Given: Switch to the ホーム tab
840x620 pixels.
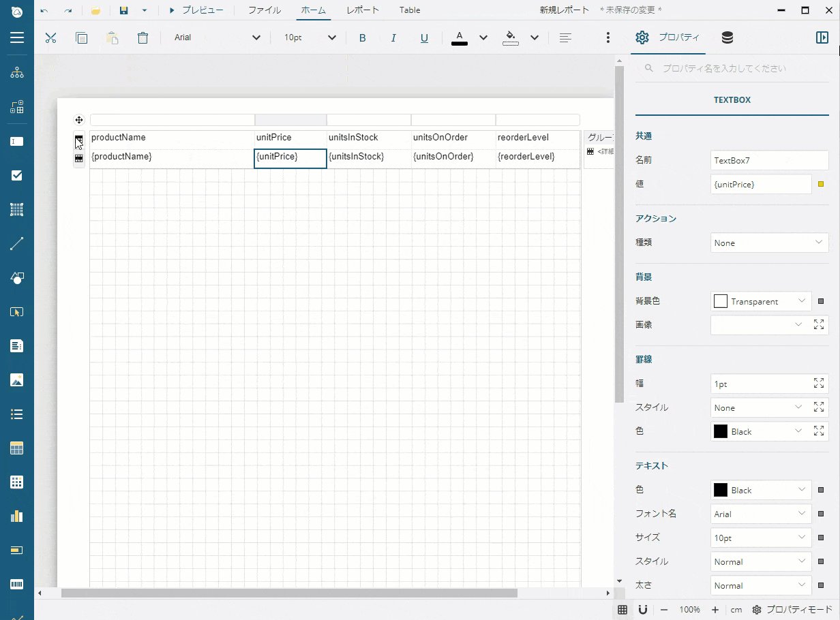Looking at the screenshot, I should pos(314,10).
